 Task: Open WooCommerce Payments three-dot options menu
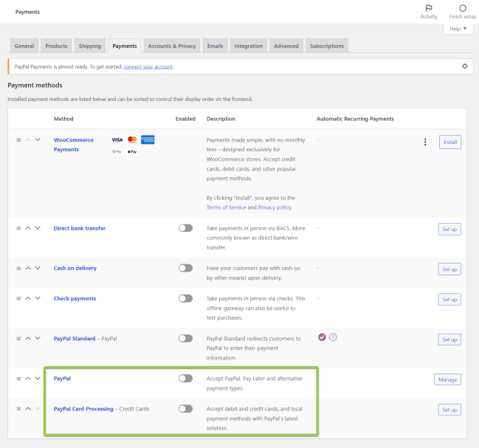tap(425, 142)
